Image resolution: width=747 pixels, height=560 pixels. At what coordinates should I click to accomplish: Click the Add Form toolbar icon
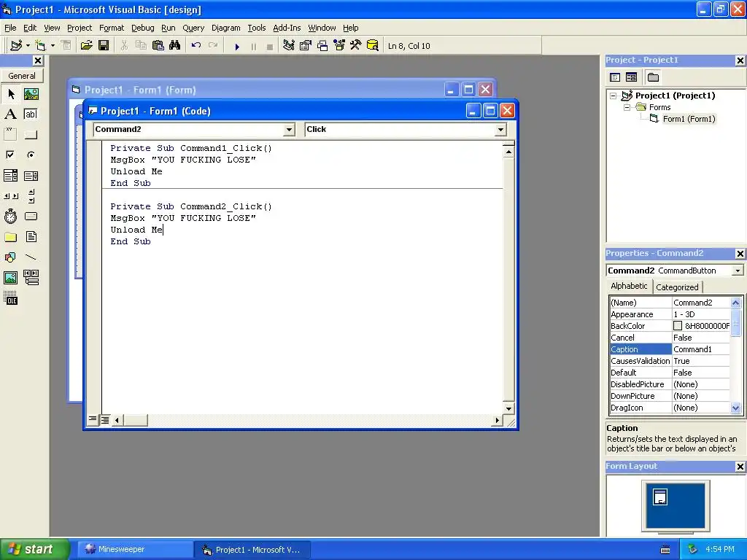point(41,46)
